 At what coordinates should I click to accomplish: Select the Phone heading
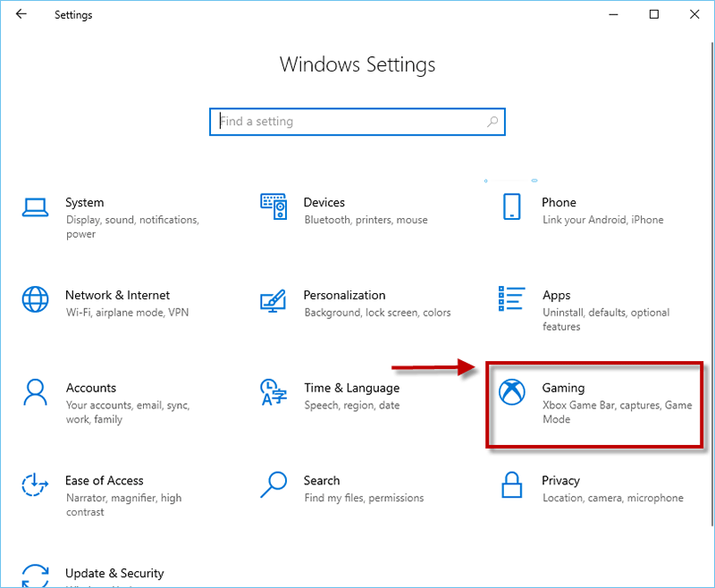click(559, 202)
